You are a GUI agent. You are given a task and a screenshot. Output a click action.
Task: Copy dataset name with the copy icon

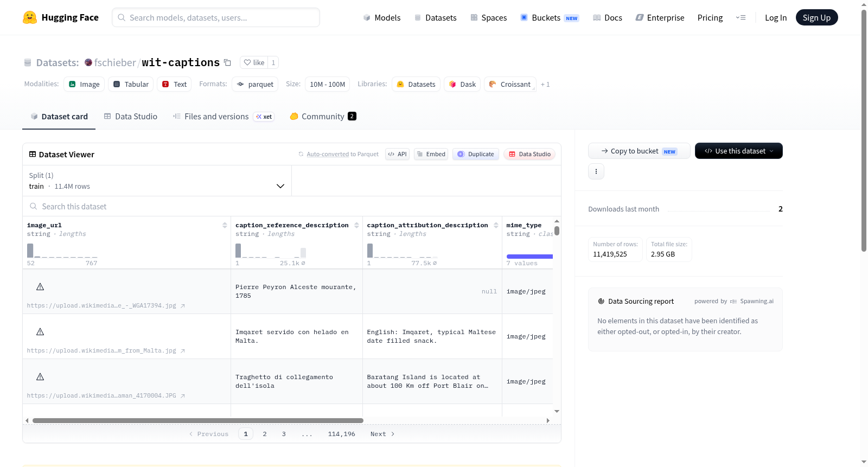228,62
